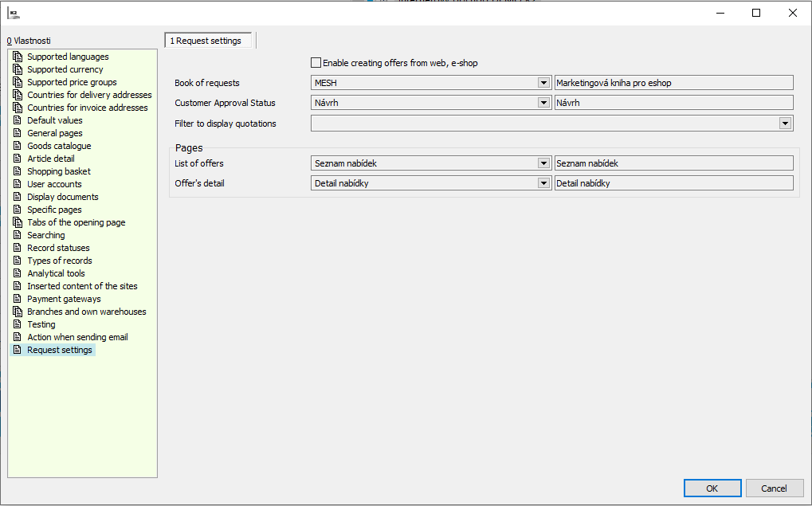Click the Analytical tools document icon
This screenshot has width=812, height=506.
tap(18, 273)
